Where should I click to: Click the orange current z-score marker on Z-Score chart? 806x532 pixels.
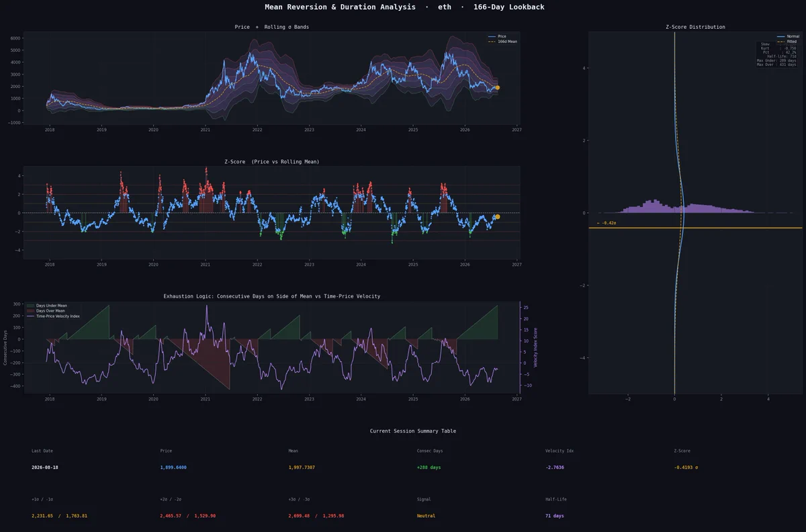[498, 216]
